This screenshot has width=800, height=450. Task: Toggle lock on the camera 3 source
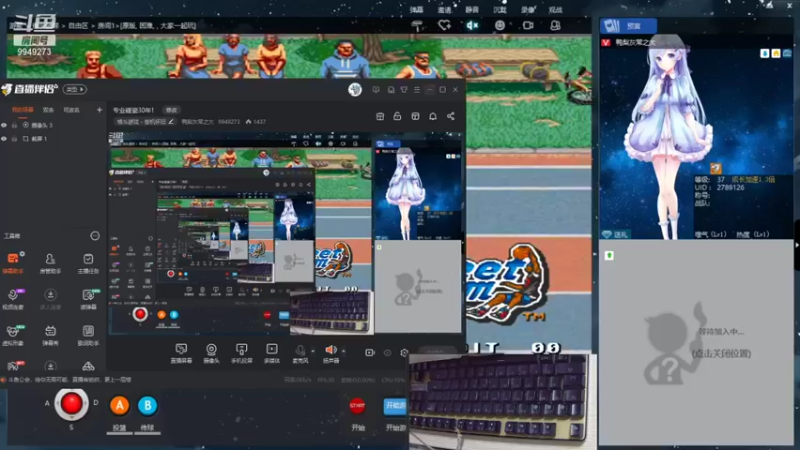click(x=14, y=125)
